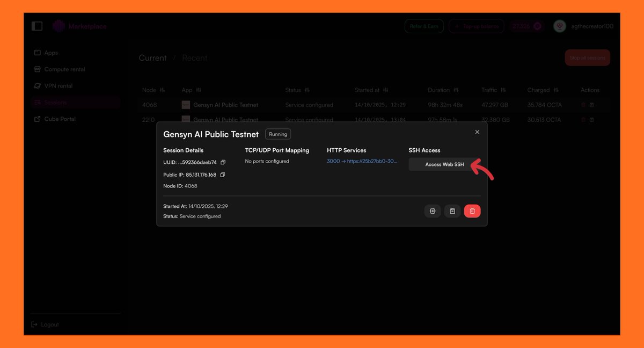Click the No ports configured text

[267, 161]
